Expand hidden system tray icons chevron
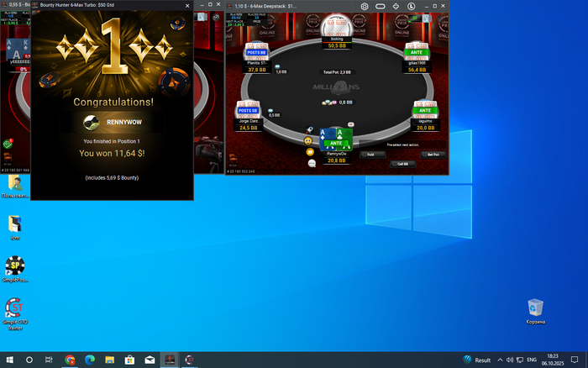Viewport: 588px width, 368px height. (x=500, y=360)
